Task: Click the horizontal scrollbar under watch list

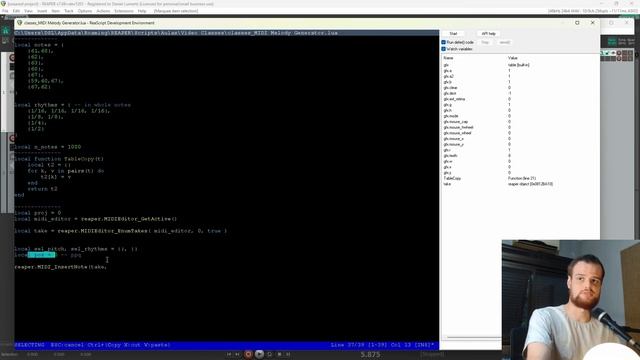Action: 473,337
